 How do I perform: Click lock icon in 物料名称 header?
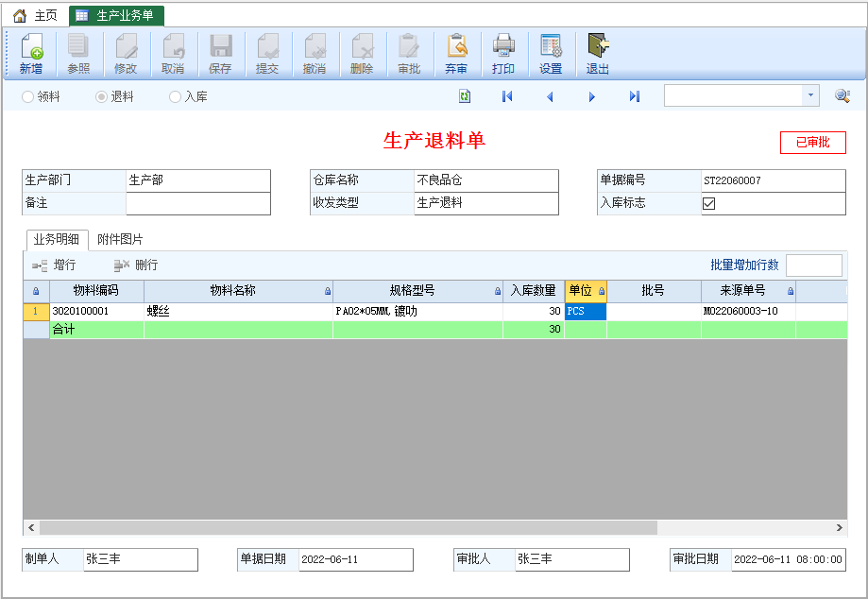pyautogui.click(x=328, y=291)
